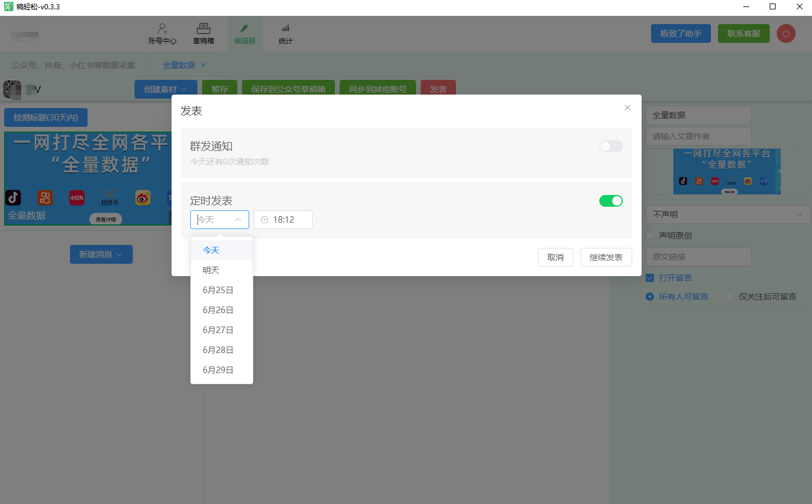Click the 继续发表 button
The image size is (812, 504).
[606, 257]
